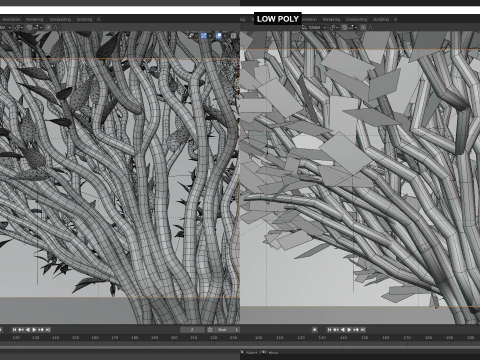Open snap settings dropdown in right window
480x360 pixels.
pos(353,27)
